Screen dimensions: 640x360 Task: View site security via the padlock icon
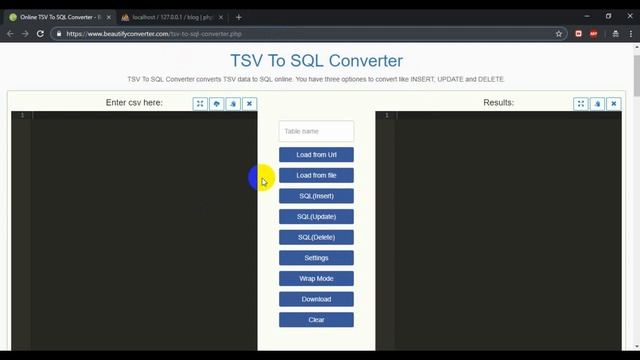pyautogui.click(x=59, y=34)
